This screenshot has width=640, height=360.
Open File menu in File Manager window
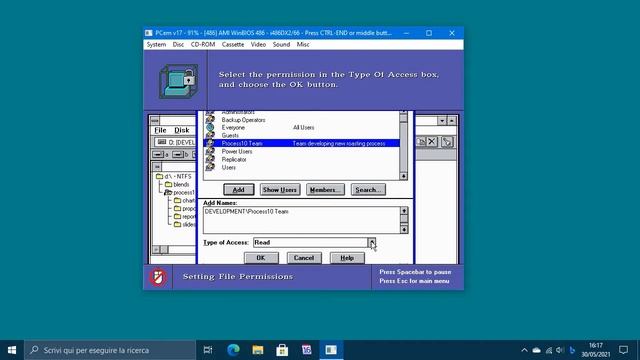pos(160,130)
